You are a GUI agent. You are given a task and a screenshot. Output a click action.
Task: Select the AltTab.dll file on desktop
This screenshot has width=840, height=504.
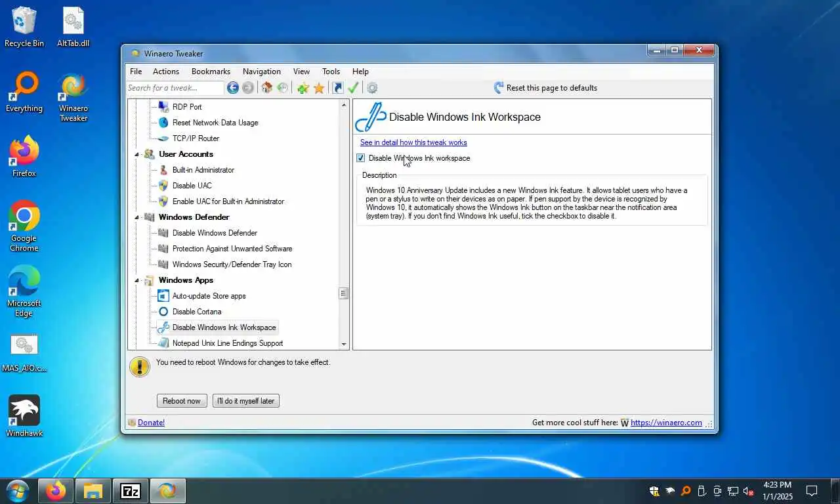pyautogui.click(x=73, y=27)
